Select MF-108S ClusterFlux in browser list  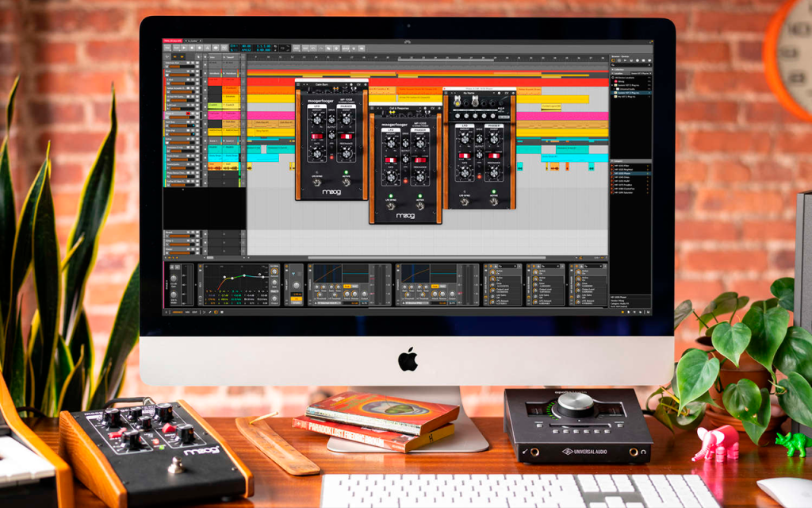coord(630,189)
